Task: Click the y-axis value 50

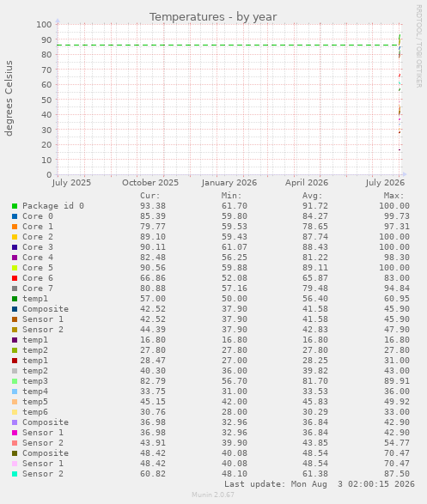Action: (x=46, y=100)
